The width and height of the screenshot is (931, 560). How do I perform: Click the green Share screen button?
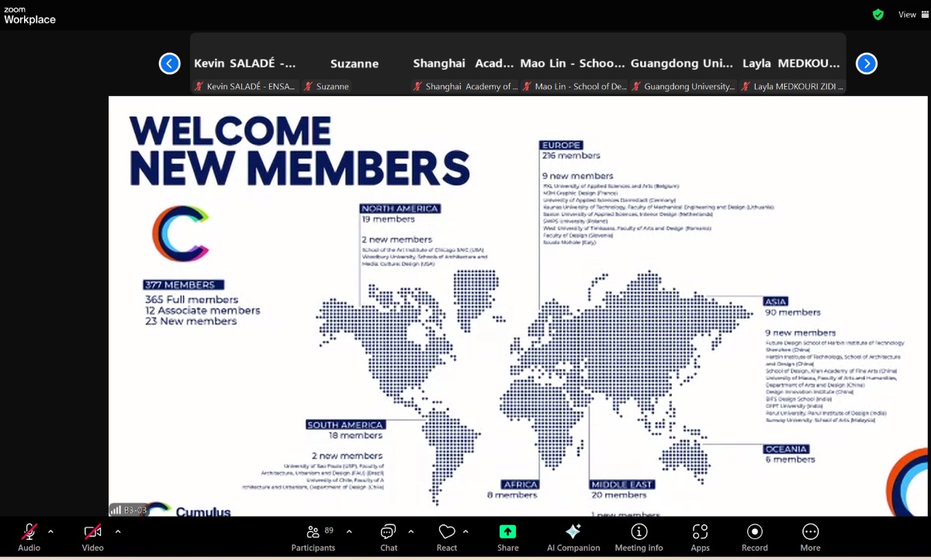coord(507,531)
